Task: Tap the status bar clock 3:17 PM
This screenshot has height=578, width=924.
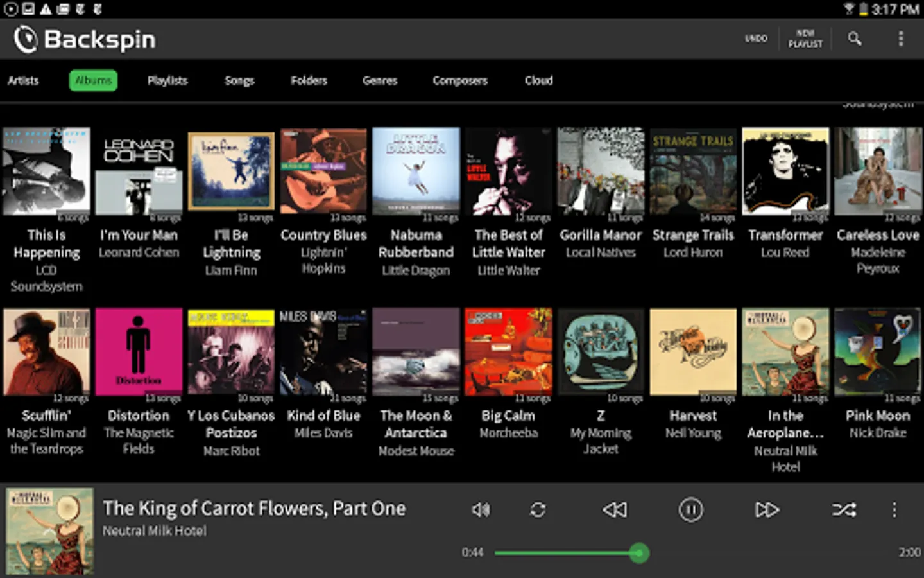Action: point(894,9)
